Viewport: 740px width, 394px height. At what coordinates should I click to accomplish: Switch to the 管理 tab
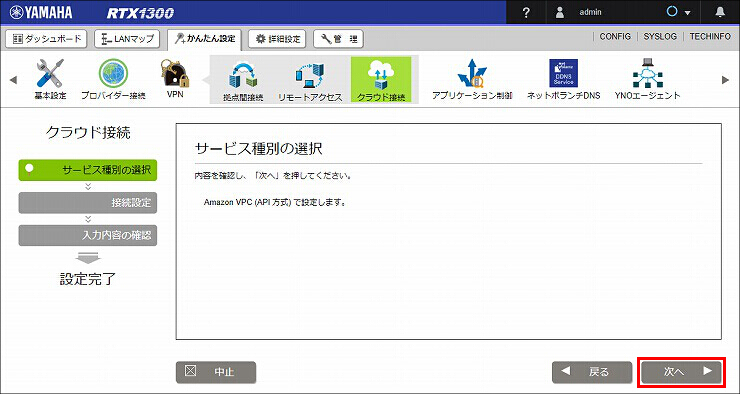tap(338, 39)
